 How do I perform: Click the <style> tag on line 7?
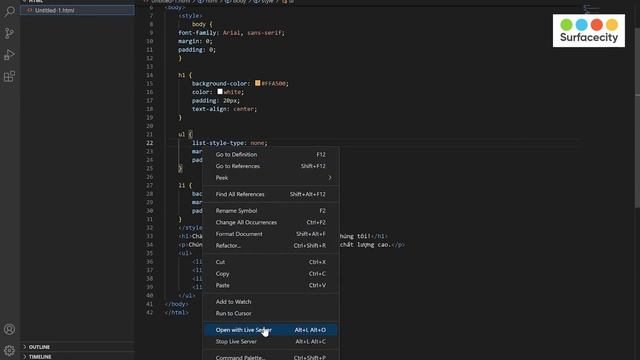[190, 16]
